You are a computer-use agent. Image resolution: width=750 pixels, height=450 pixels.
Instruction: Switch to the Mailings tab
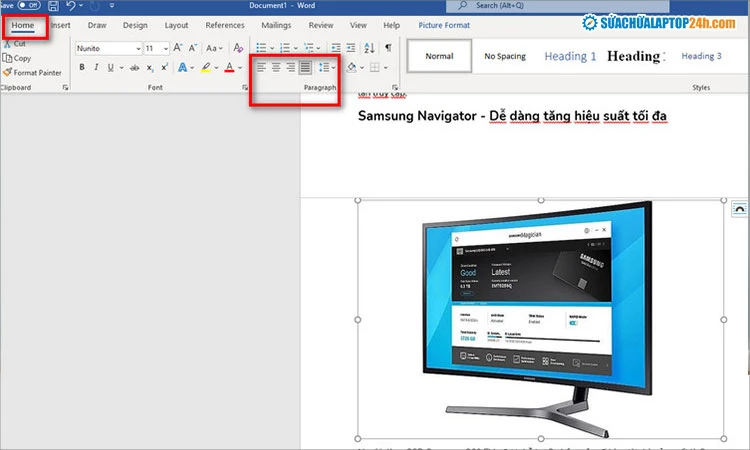[x=276, y=25]
